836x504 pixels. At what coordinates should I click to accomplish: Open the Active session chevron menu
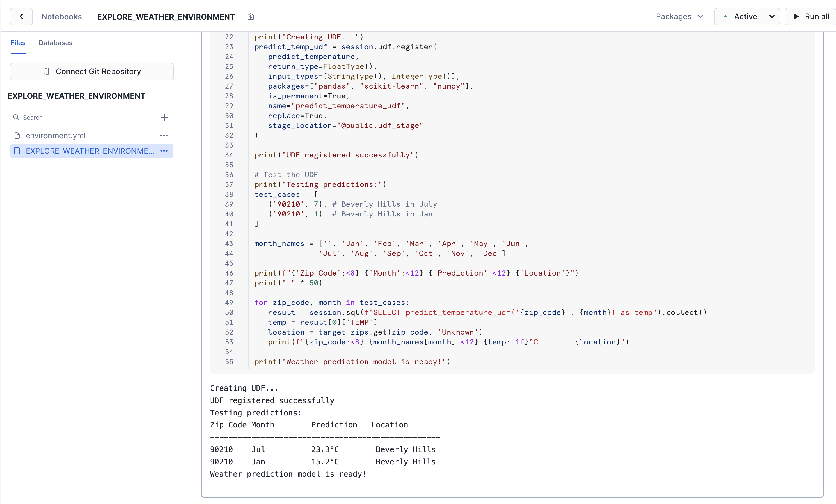pos(772,17)
